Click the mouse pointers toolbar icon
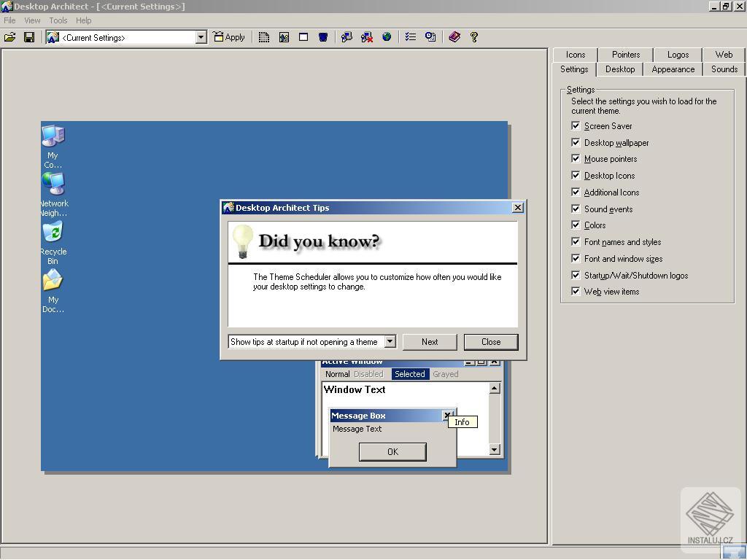This screenshot has width=747, height=560. click(346, 36)
